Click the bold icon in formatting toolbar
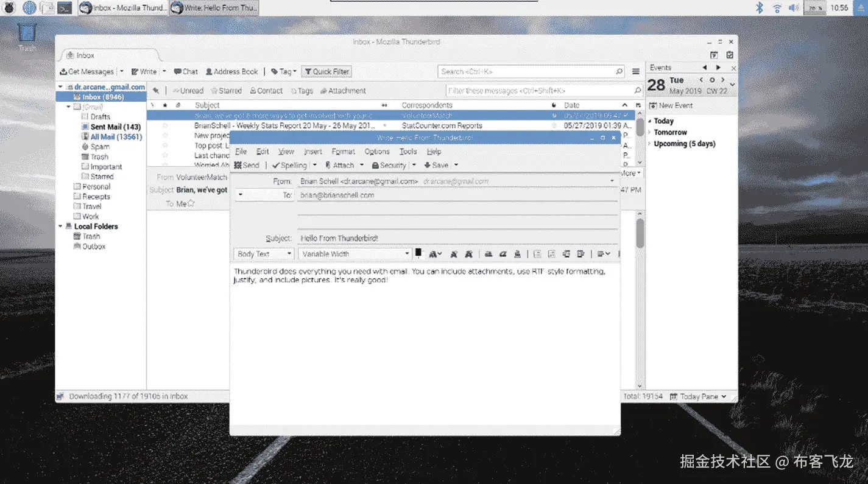Viewport: 868px width, 484px height. 489,254
